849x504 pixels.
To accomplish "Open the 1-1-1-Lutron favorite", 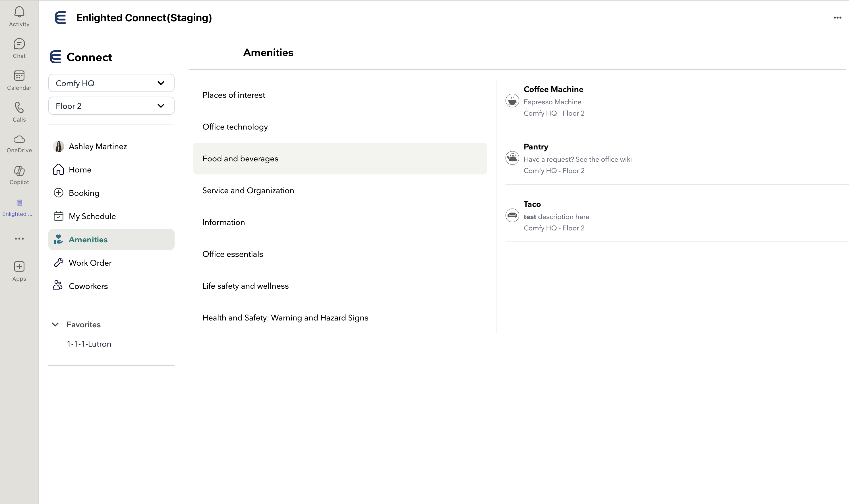I will (x=89, y=344).
